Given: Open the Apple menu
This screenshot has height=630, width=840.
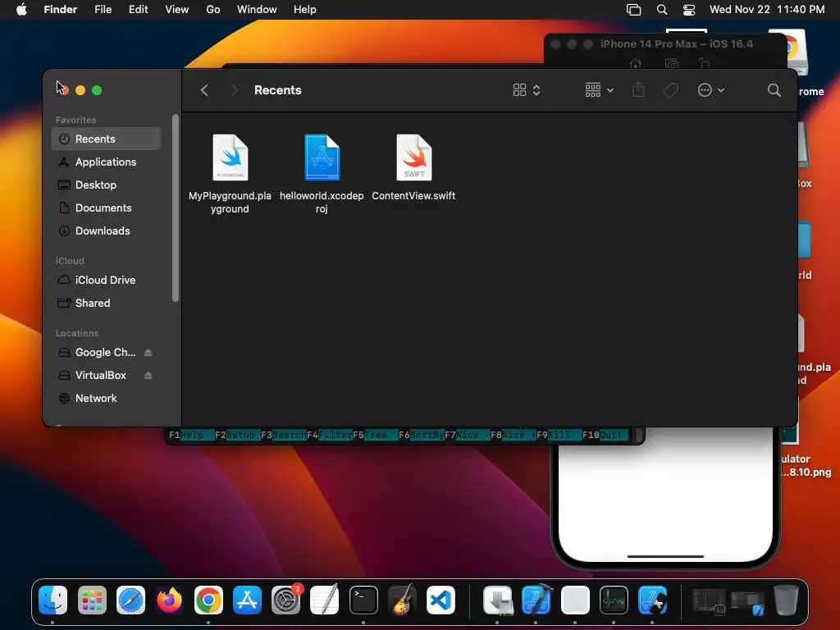Looking at the screenshot, I should 21,10.
